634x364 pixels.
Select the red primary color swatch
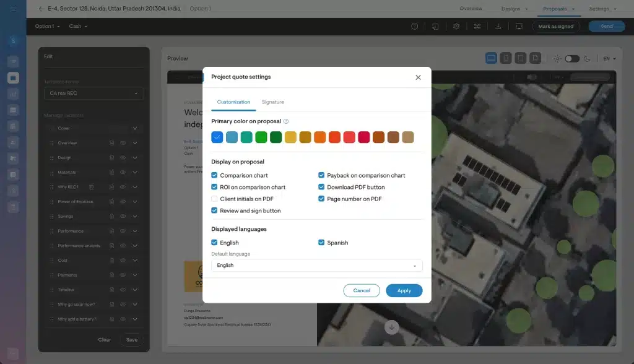pyautogui.click(x=349, y=137)
